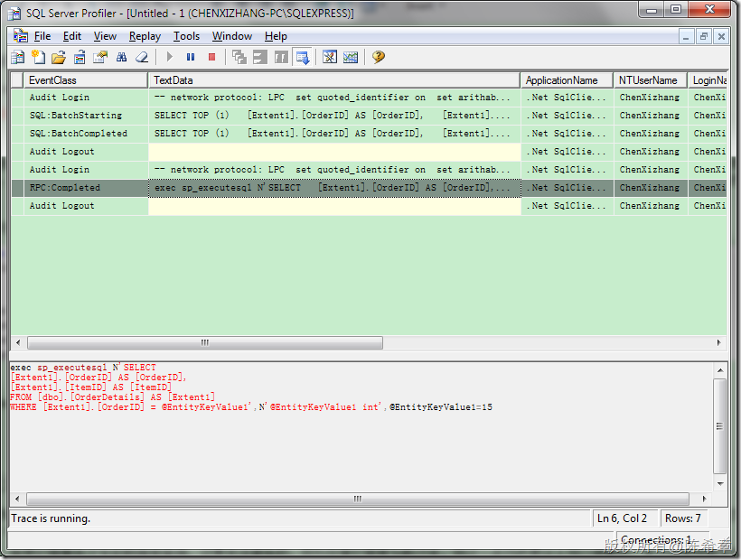Toggle the Auto Scroll Window button

(303, 57)
